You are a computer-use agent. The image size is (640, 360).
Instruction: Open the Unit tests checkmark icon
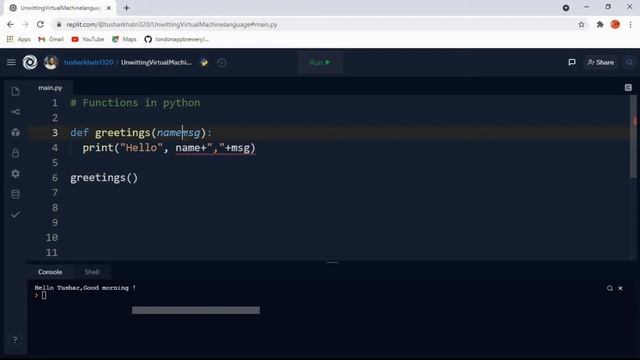tap(16, 215)
